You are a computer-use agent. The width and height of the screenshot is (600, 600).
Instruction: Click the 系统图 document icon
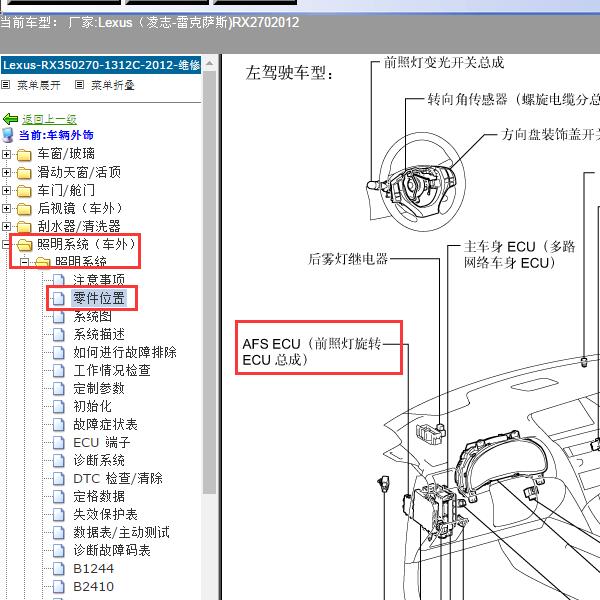click(x=59, y=316)
